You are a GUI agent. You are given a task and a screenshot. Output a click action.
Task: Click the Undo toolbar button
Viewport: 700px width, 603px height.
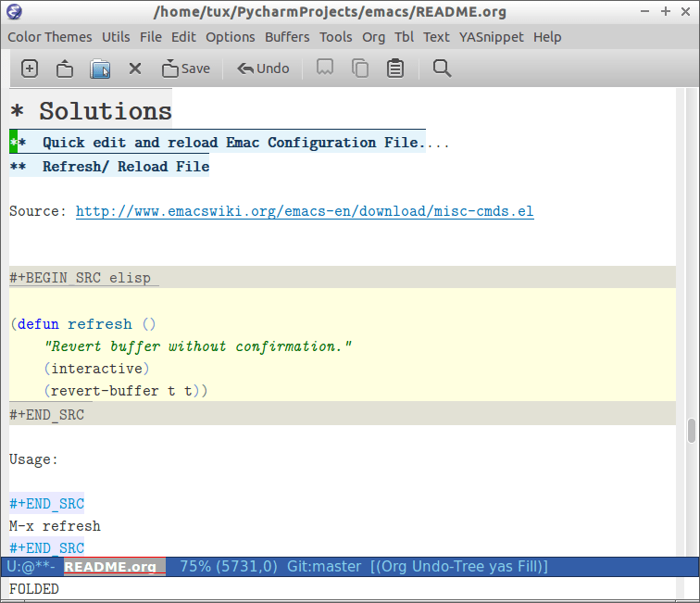(x=263, y=69)
